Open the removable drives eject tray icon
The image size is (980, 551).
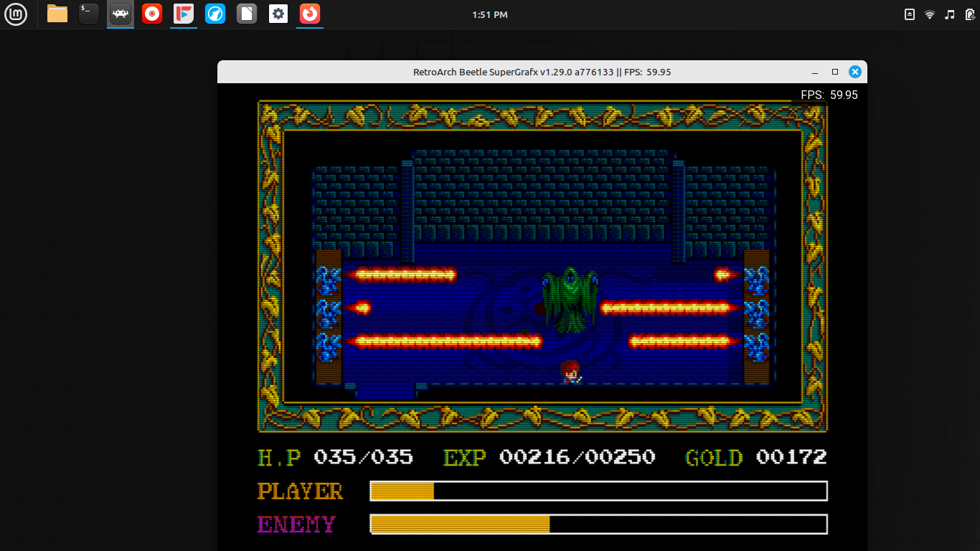point(910,14)
